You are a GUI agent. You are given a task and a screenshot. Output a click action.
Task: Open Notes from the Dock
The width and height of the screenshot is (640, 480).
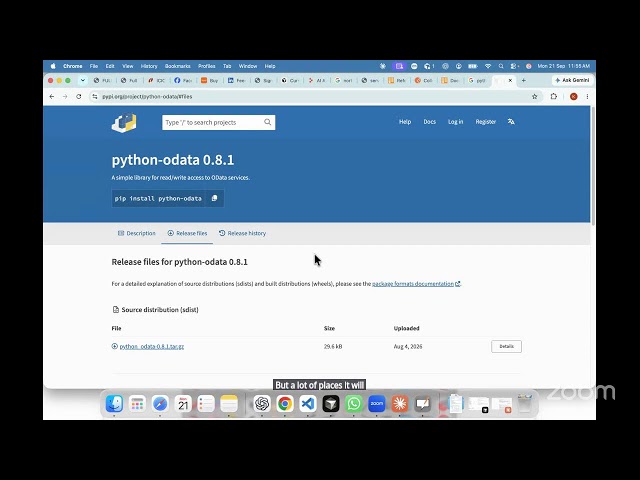click(x=229, y=404)
